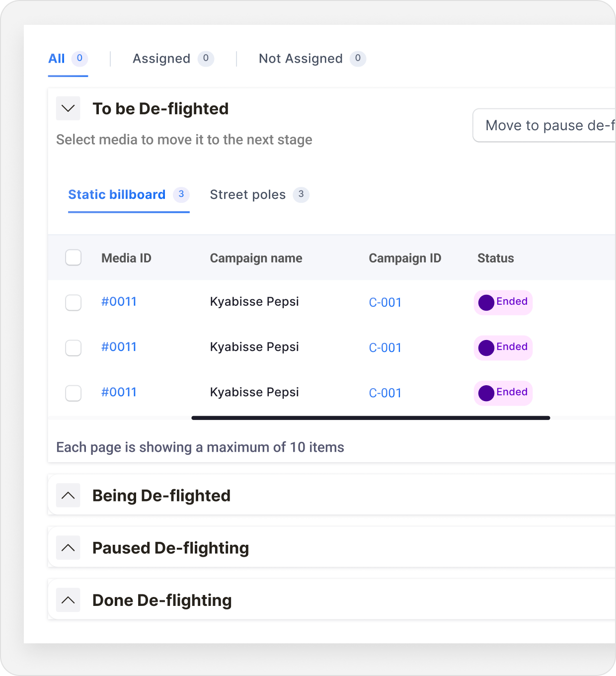The width and height of the screenshot is (616, 676).
Task: Click the Campaign name column header
Action: [256, 258]
